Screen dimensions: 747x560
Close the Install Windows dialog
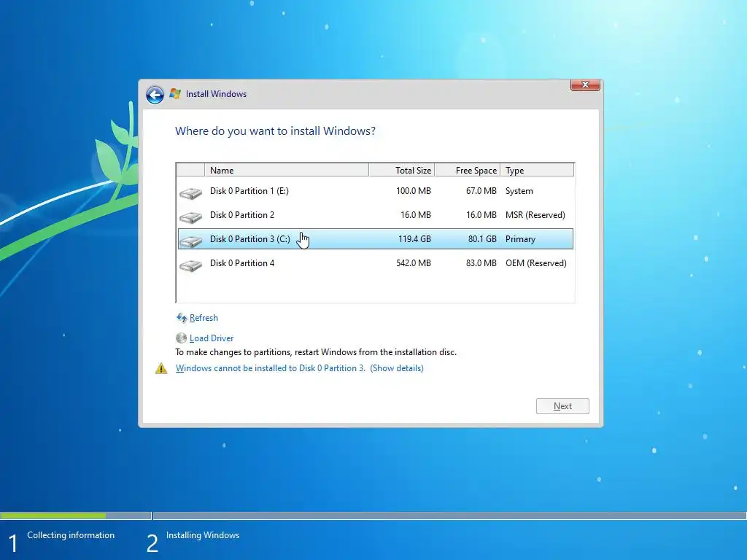[585, 85]
